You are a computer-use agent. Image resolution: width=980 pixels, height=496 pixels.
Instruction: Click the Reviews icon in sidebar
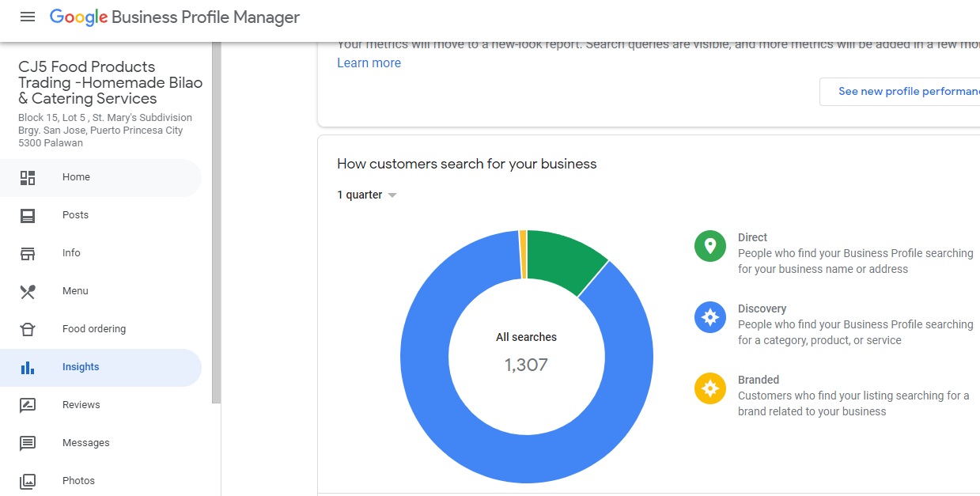click(x=28, y=405)
